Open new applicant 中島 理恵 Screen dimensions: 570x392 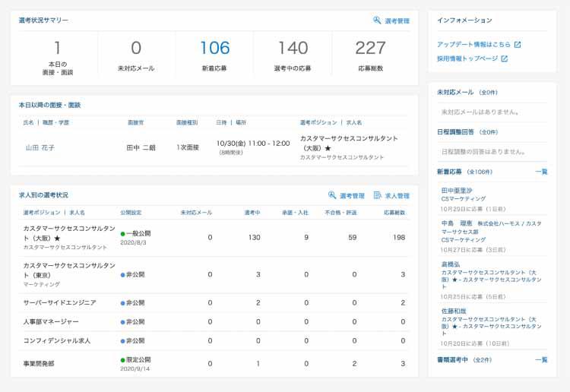click(x=457, y=223)
